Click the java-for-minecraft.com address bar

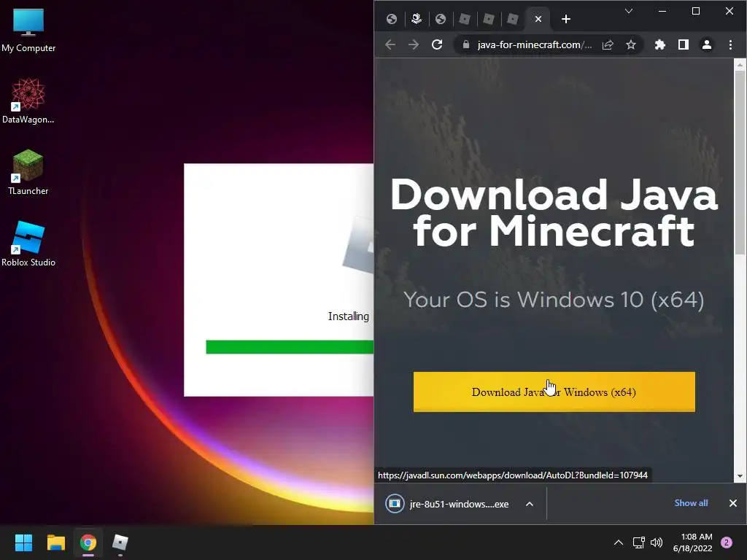click(535, 44)
